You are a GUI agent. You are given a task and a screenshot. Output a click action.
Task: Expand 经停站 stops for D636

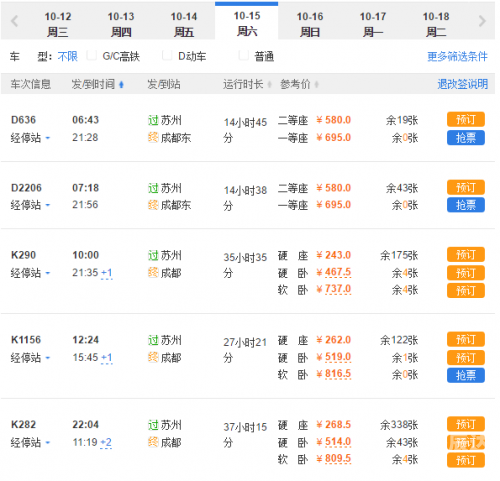pos(30,138)
